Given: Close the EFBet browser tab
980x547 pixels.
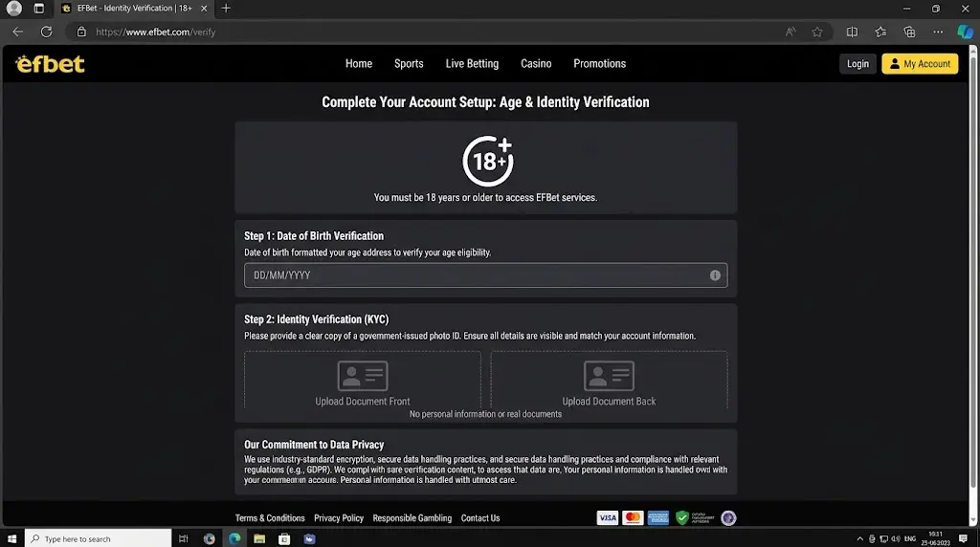Looking at the screenshot, I should point(204,8).
